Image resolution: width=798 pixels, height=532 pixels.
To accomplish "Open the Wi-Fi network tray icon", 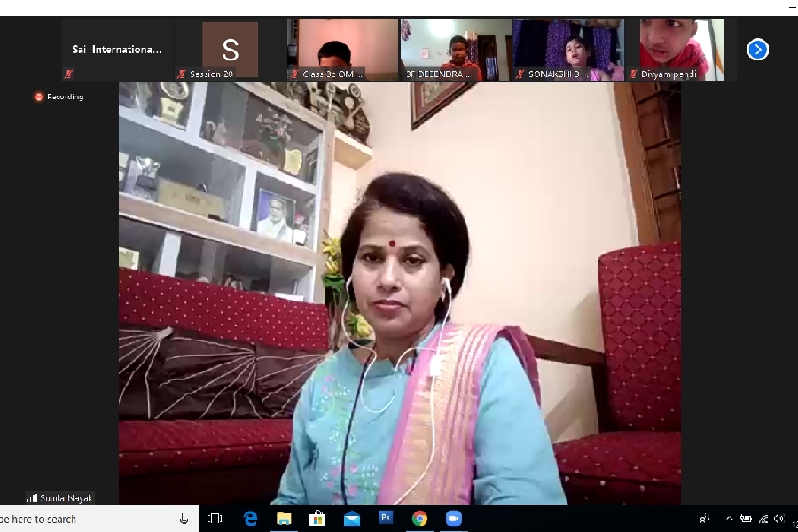I will click(x=763, y=519).
